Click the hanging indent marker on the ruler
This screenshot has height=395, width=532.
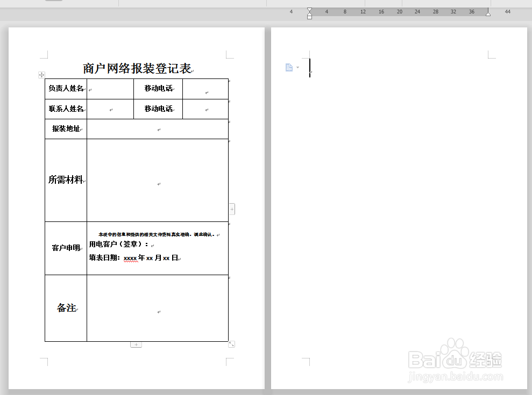(x=309, y=14)
